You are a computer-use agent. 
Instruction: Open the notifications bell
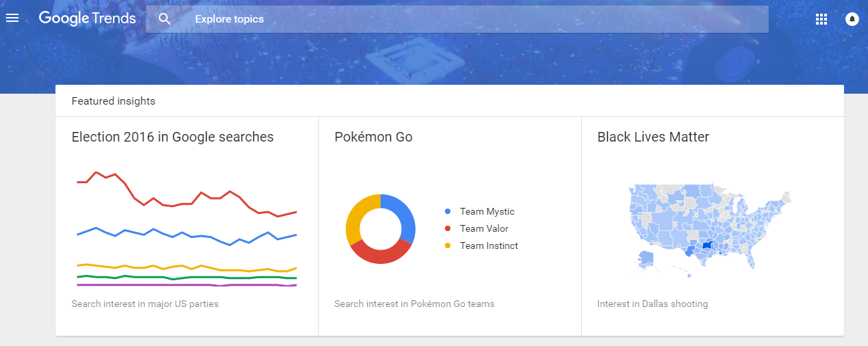click(x=852, y=19)
